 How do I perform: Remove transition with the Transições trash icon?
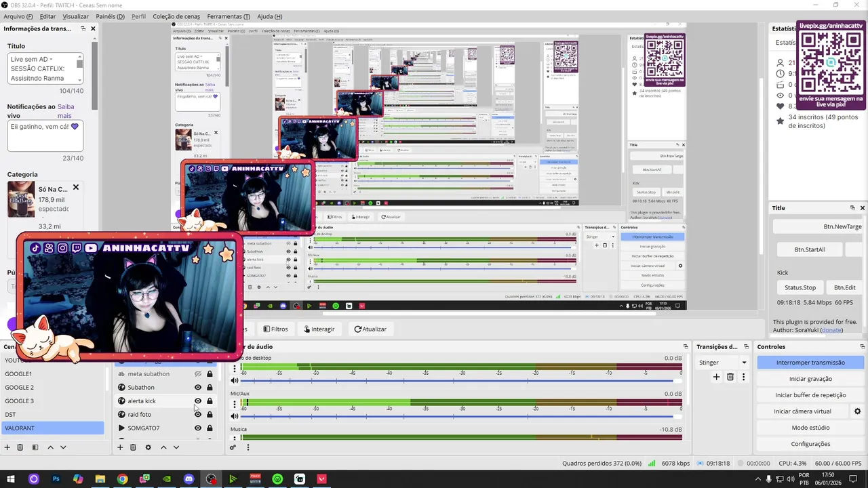[730, 377]
